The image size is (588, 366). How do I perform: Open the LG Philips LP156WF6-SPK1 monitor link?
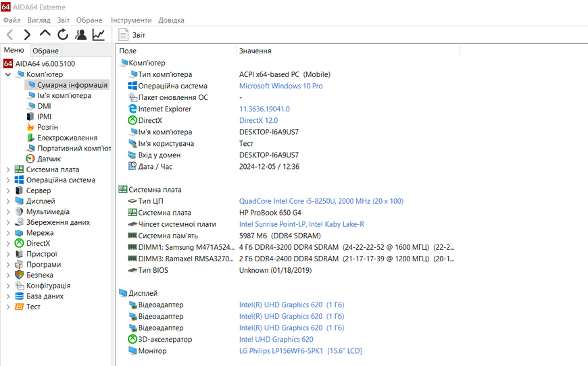click(300, 351)
